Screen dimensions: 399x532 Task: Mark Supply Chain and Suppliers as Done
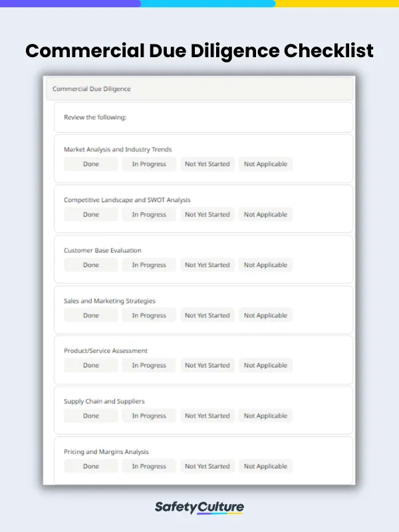(x=91, y=416)
